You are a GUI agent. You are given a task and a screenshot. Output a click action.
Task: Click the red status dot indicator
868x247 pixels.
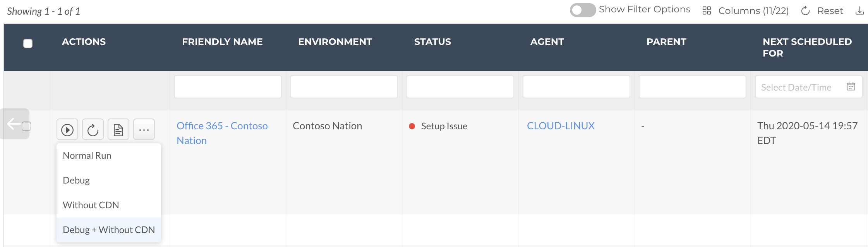tap(412, 126)
